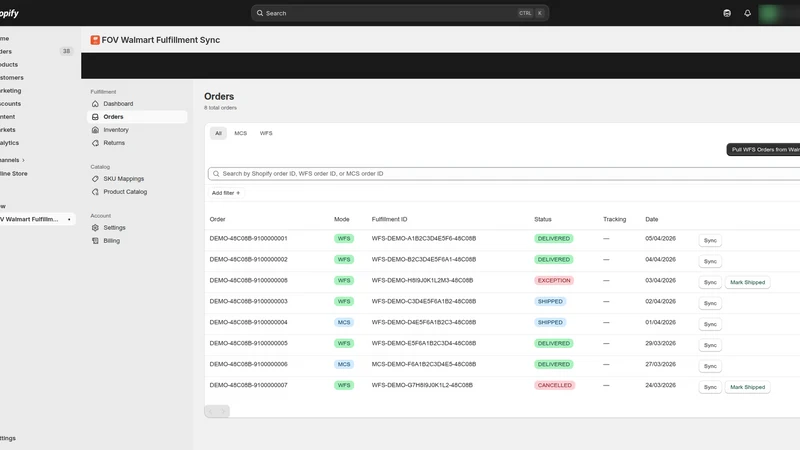Screen dimensions: 800x450
Task: Click the Date column header
Action: [x=652, y=219]
